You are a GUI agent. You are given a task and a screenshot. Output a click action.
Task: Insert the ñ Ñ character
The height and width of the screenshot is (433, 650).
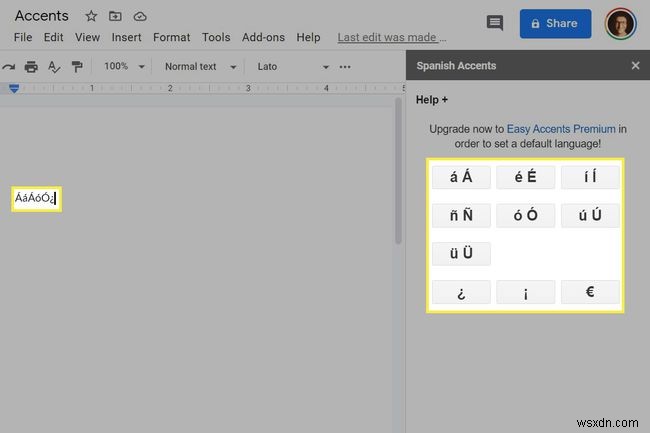461,215
